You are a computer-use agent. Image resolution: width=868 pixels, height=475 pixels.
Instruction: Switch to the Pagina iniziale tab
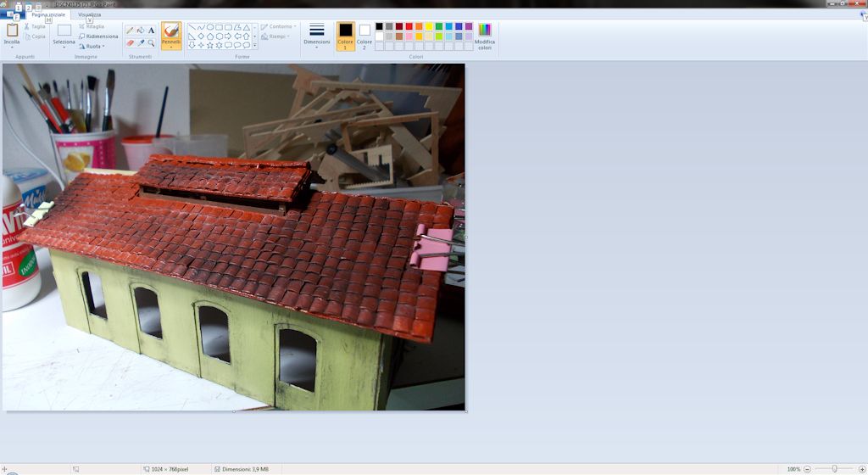48,15
